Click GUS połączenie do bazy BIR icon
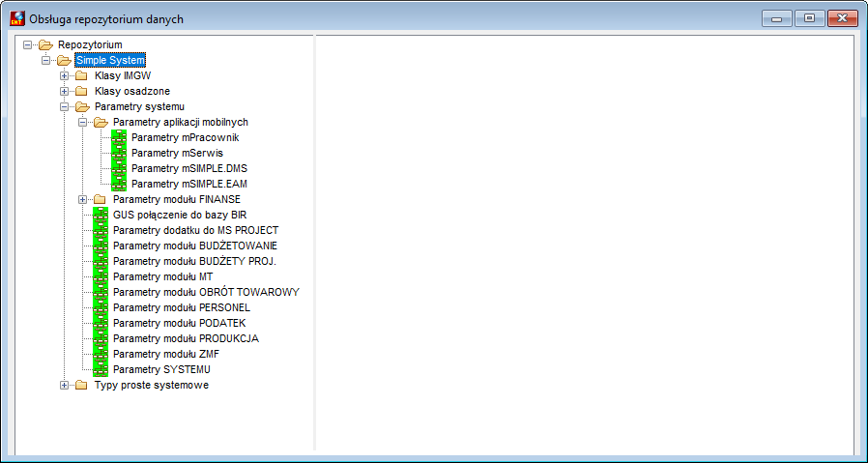This screenshot has height=463, width=868. pos(101,215)
